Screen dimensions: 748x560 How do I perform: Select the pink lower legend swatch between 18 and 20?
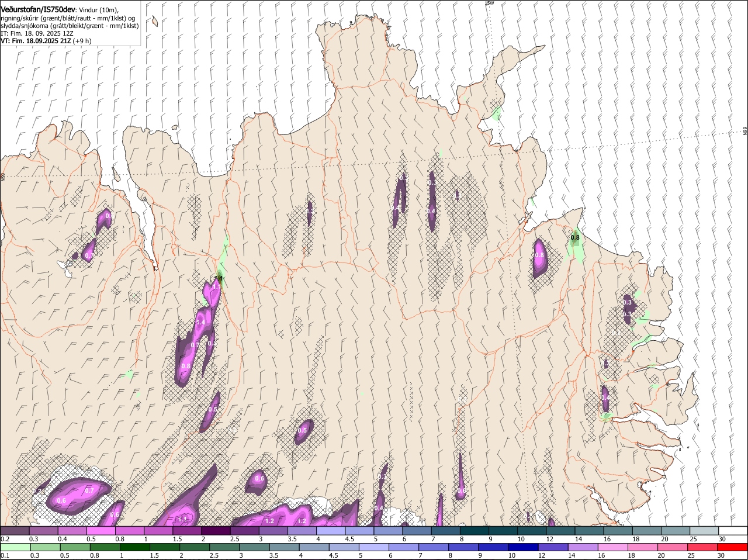pyautogui.click(x=643, y=547)
